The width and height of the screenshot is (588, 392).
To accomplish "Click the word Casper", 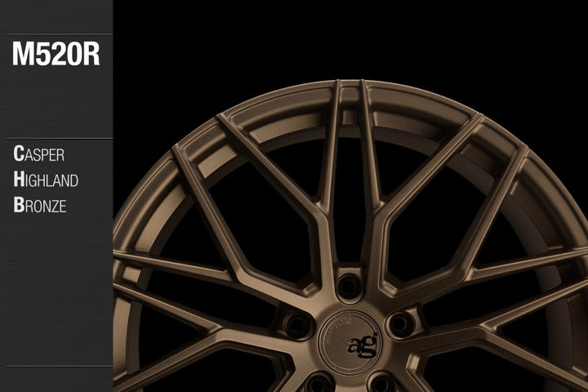I will click(x=38, y=154).
